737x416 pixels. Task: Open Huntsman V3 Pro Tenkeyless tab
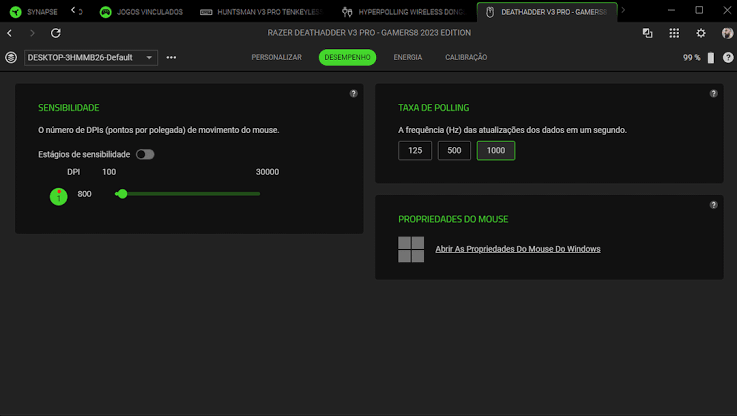pyautogui.click(x=261, y=12)
